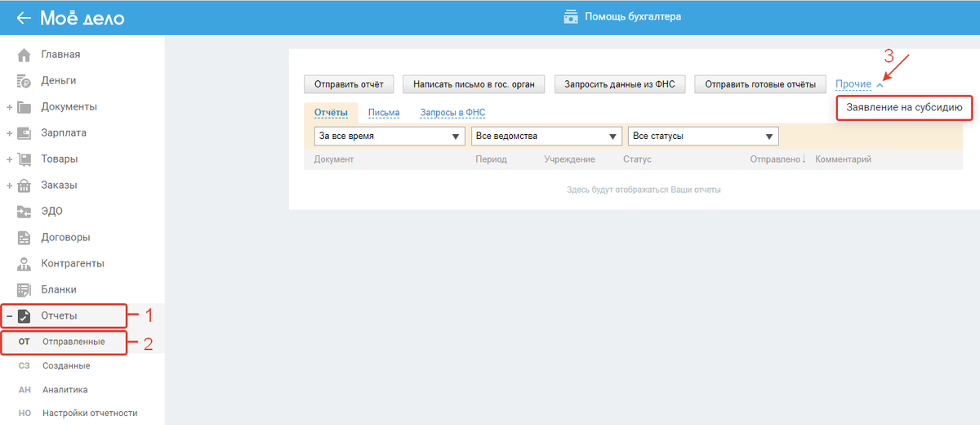Select Зарплата menu item

(x=64, y=133)
